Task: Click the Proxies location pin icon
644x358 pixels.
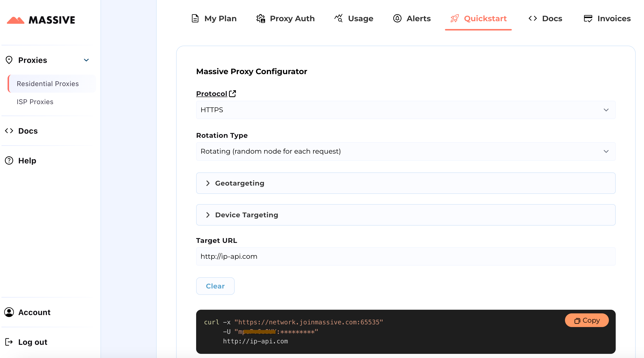Action: coord(9,60)
